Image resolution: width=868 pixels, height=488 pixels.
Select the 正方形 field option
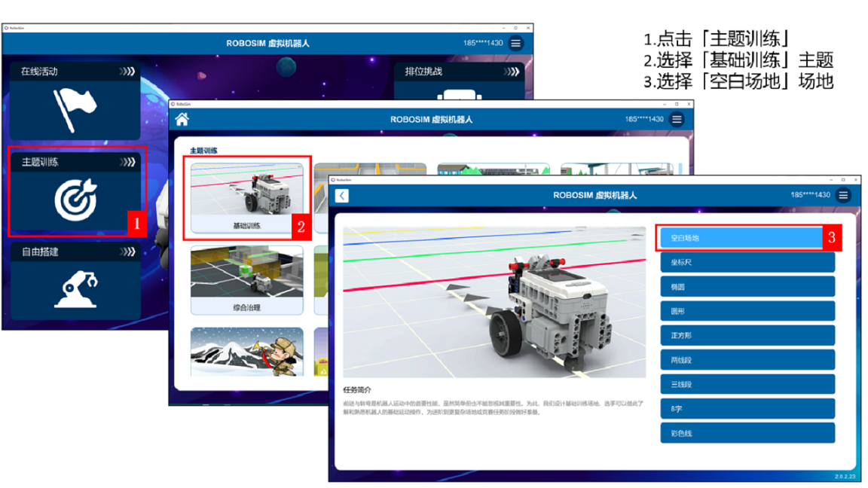[747, 335]
